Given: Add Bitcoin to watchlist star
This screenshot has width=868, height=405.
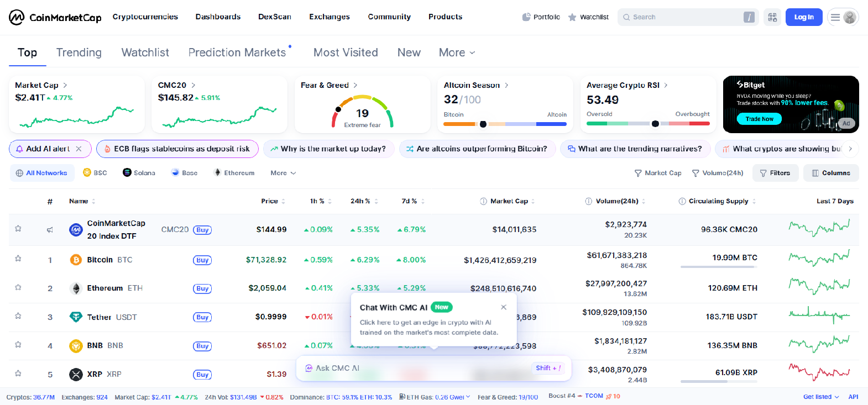Looking at the screenshot, I should (18, 259).
